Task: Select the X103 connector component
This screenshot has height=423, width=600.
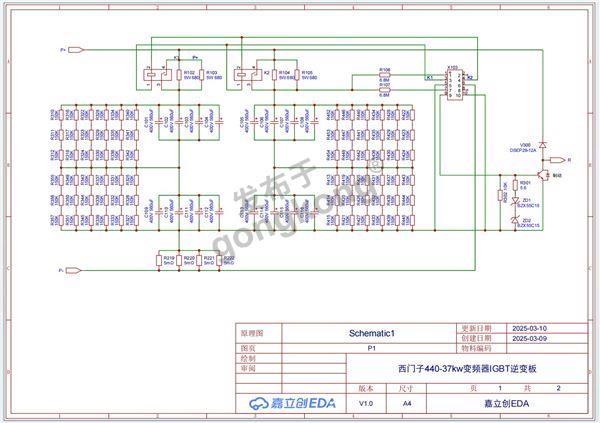Action: 454,85
